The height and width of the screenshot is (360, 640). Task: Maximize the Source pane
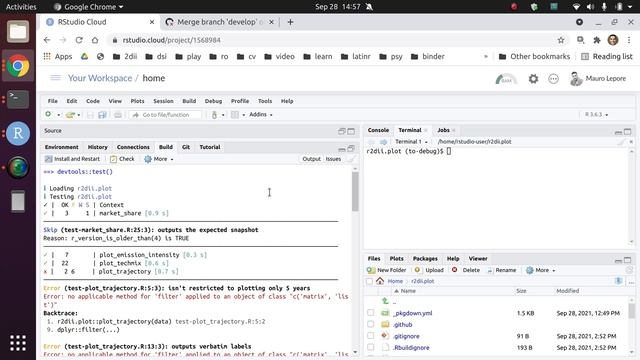coord(351,131)
